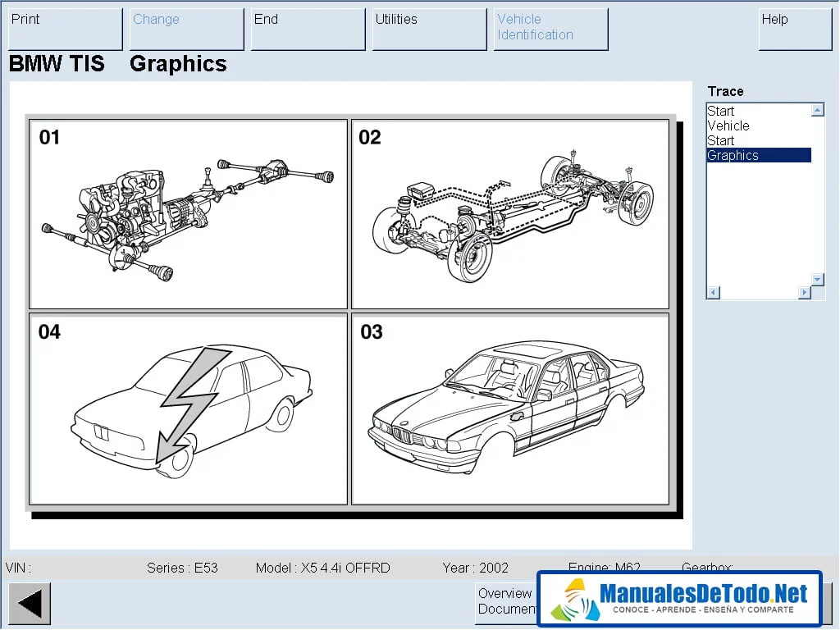Click the Model : X5 4.4i OFFRD text
Image resolution: width=840 pixels, height=630 pixels.
pyautogui.click(x=322, y=568)
